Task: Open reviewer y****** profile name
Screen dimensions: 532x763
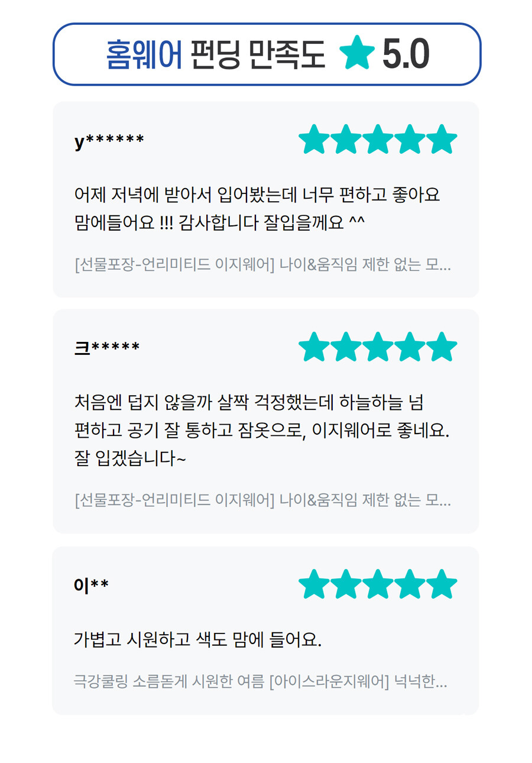Action: 109,141
